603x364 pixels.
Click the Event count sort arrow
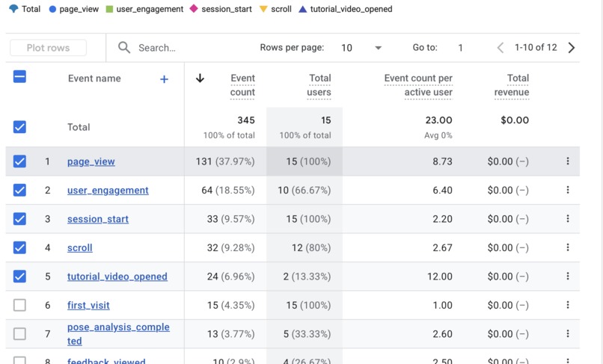200,78
